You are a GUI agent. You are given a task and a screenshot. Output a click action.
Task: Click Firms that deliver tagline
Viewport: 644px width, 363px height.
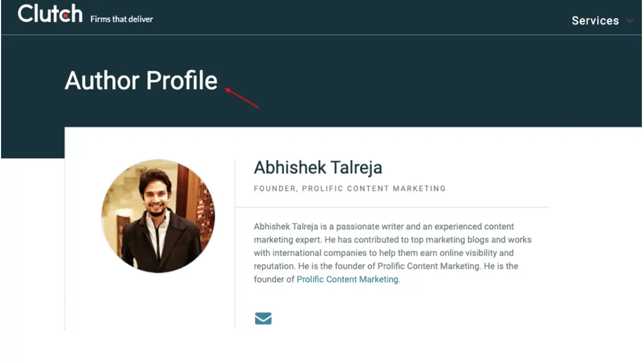121,19
